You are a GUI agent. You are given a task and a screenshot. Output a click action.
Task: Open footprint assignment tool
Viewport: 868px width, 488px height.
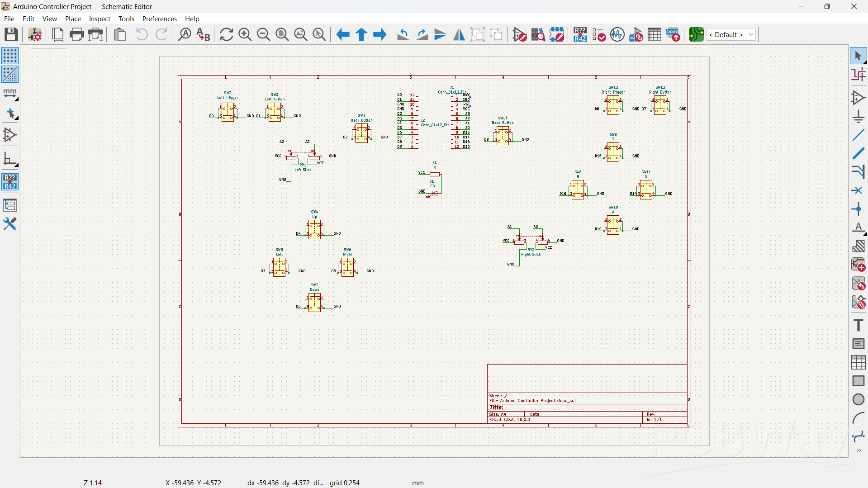636,34
